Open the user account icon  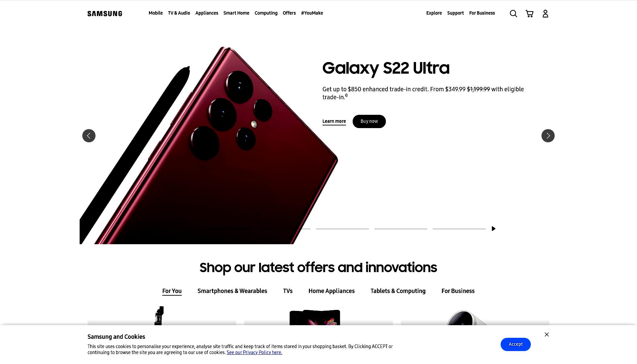tap(545, 14)
